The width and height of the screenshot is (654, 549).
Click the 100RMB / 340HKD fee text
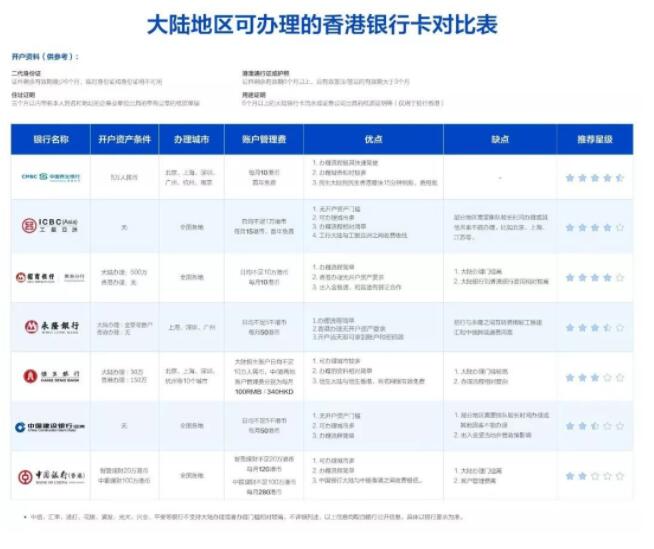[x=264, y=392]
